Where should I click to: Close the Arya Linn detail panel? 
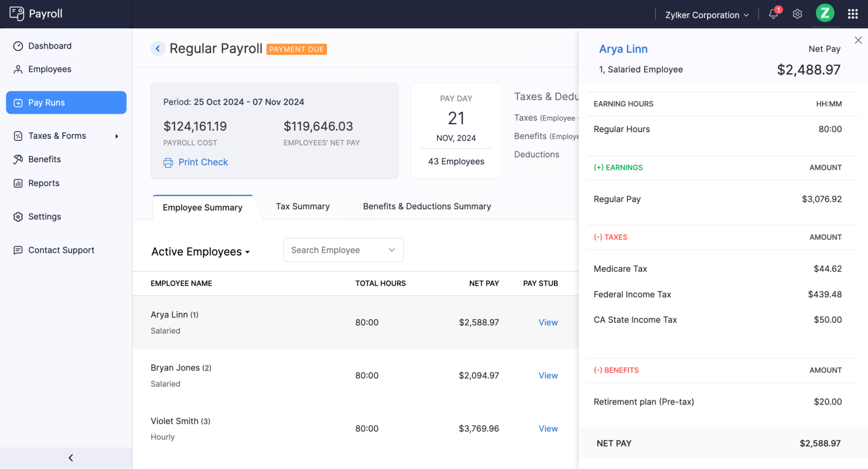coord(858,40)
